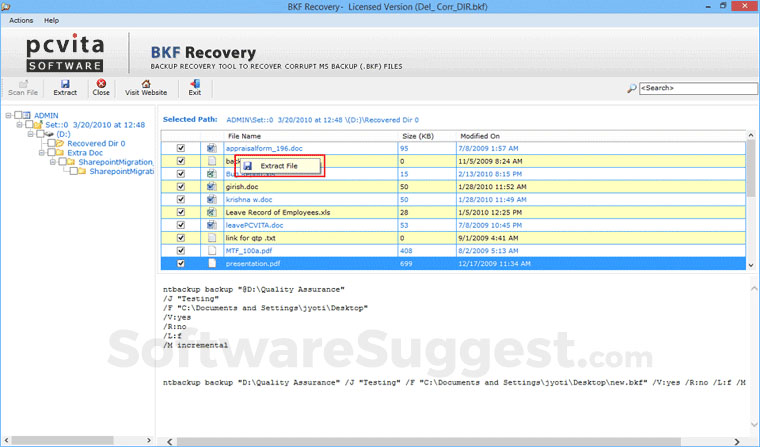This screenshot has height=447, width=760.
Task: Click the file icon for appraisalform_196.doc
Action: [212, 148]
